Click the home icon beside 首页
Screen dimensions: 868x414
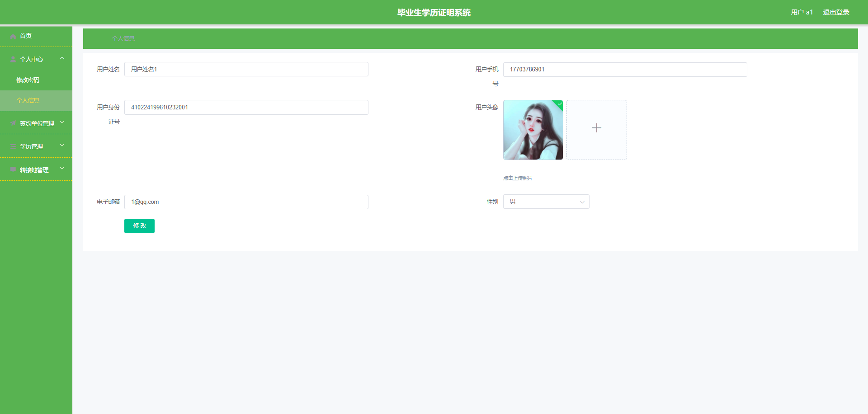coord(13,37)
